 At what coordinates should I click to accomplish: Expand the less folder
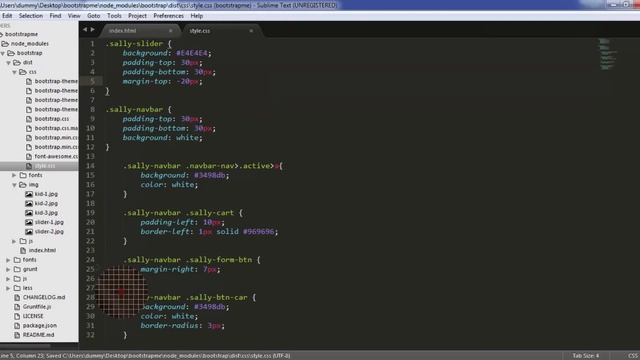pos(9,288)
